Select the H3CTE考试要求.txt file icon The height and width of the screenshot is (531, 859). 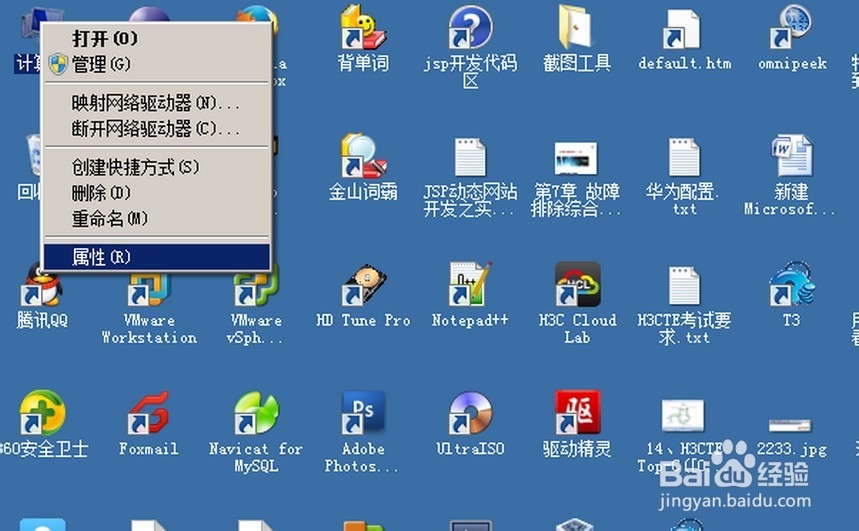tap(684, 286)
